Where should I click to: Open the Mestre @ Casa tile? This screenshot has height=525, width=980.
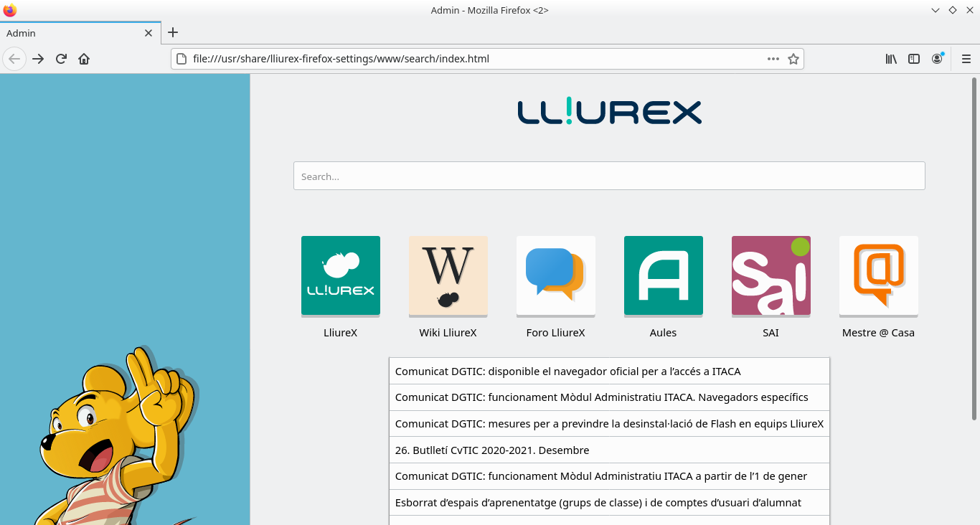[x=879, y=275]
